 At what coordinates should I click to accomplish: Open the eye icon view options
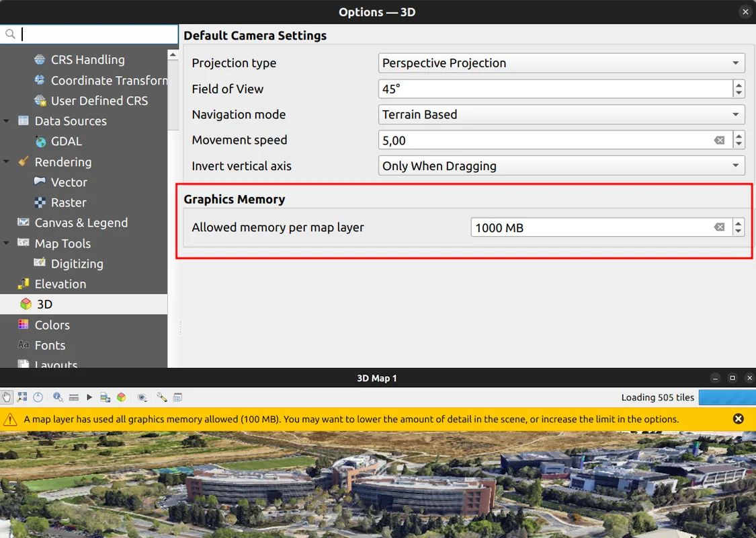142,397
